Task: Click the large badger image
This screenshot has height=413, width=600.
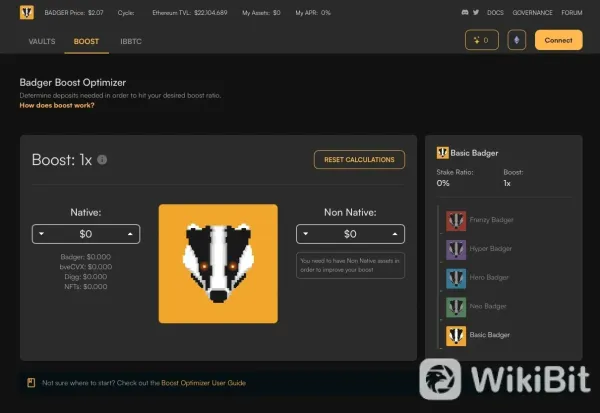Action: 218,263
